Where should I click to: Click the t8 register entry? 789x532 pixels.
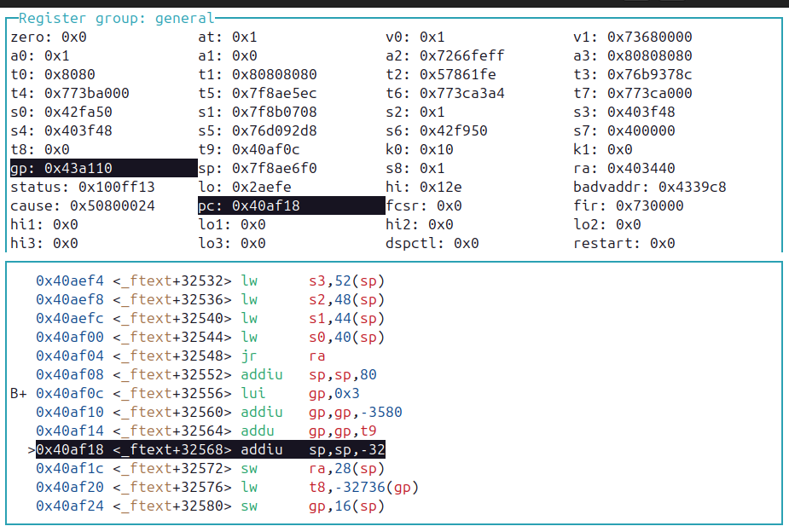coord(40,149)
